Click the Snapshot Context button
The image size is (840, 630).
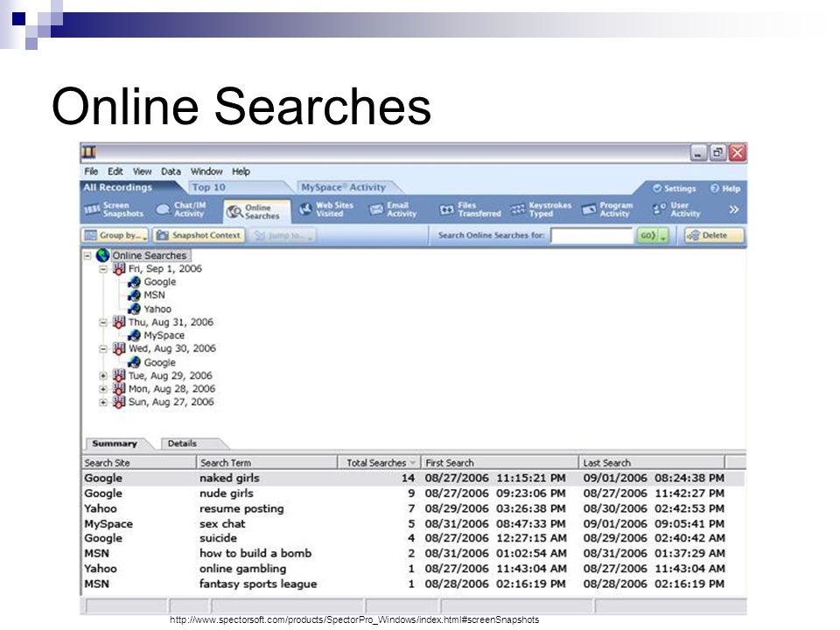click(x=199, y=235)
